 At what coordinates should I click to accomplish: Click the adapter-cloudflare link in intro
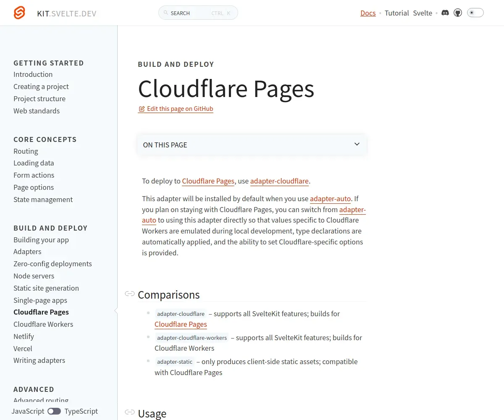(x=279, y=181)
